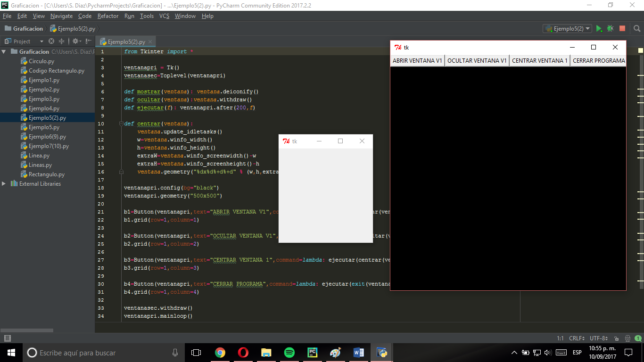Open Search Everywhere with the magnifier icon
This screenshot has width=644, height=362.
tap(637, 29)
